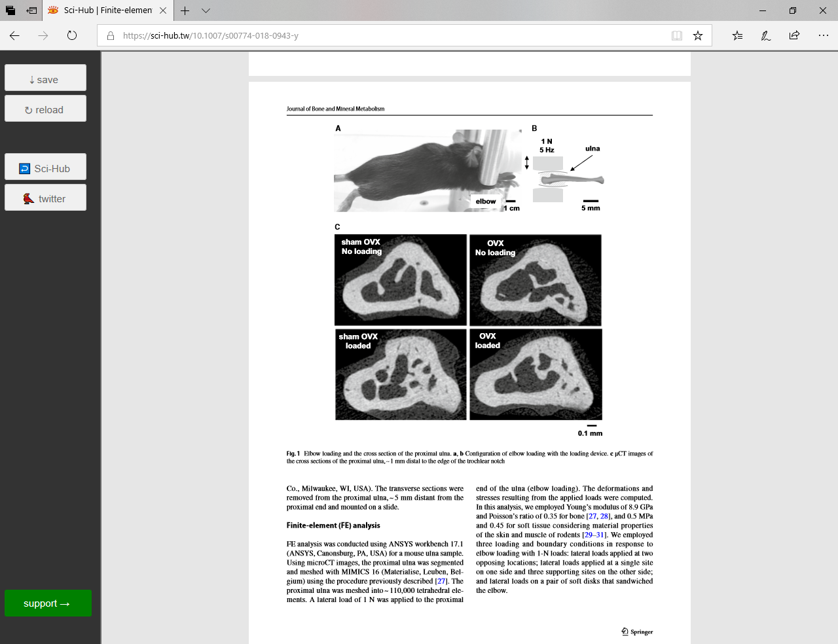Expand the tab previews chevron
This screenshot has width=838, height=644.
206,10
